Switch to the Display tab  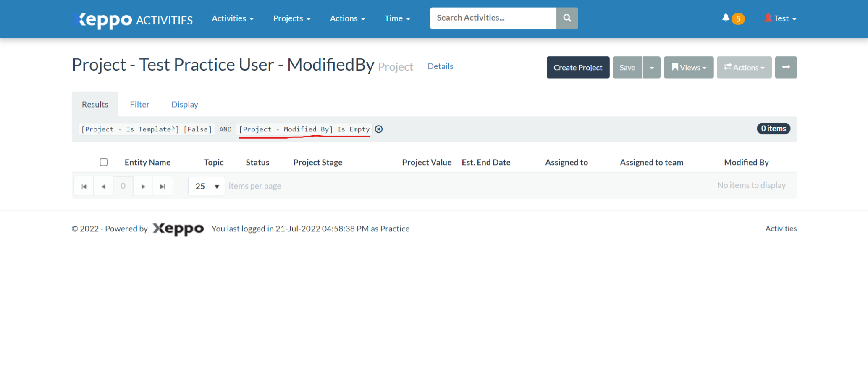pos(184,104)
